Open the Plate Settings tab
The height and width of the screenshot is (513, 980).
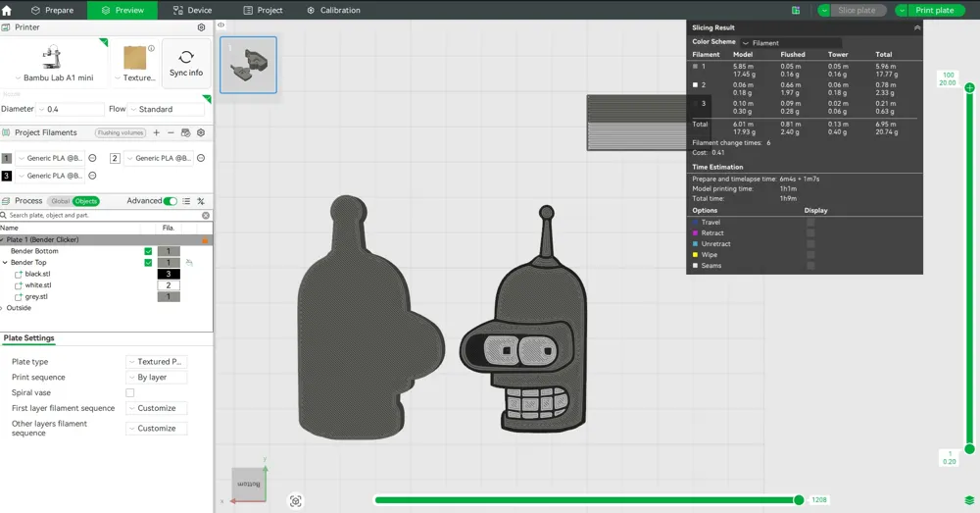point(28,338)
